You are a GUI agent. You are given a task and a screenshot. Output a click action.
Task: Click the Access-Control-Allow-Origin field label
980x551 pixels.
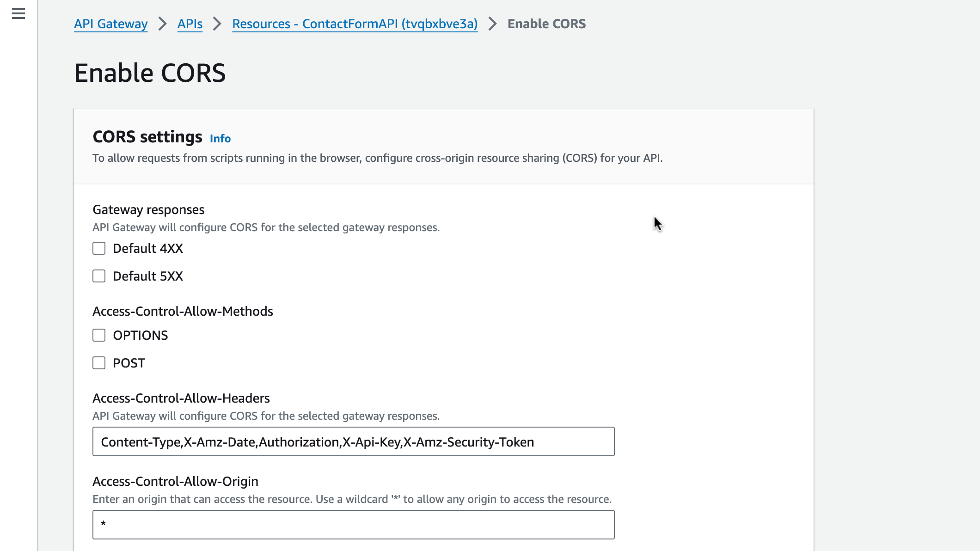175,481
